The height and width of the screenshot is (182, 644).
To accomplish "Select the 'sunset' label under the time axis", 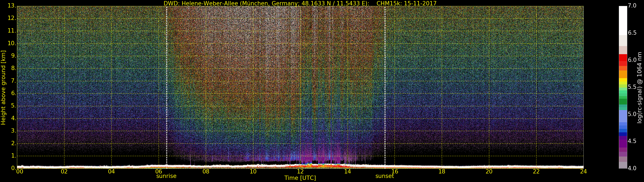I will point(384,176).
